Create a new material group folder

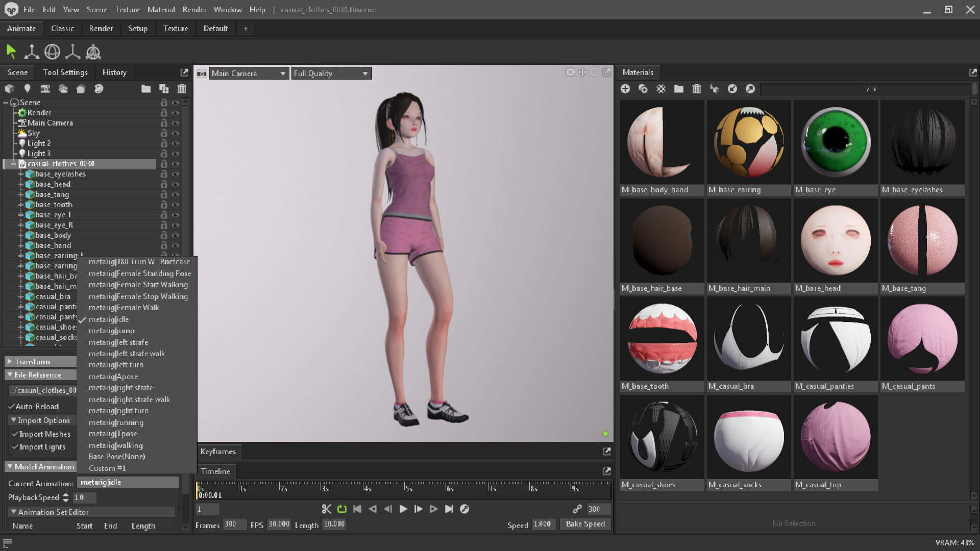pos(679,89)
